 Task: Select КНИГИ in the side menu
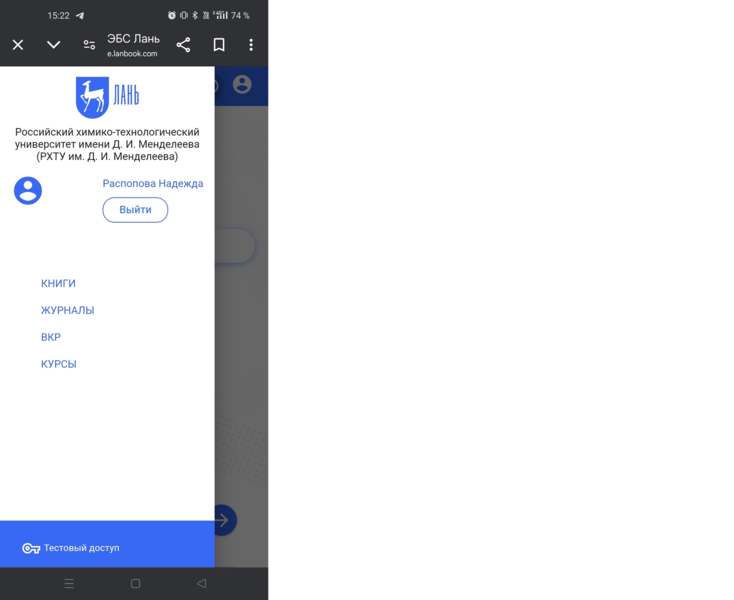point(58,284)
